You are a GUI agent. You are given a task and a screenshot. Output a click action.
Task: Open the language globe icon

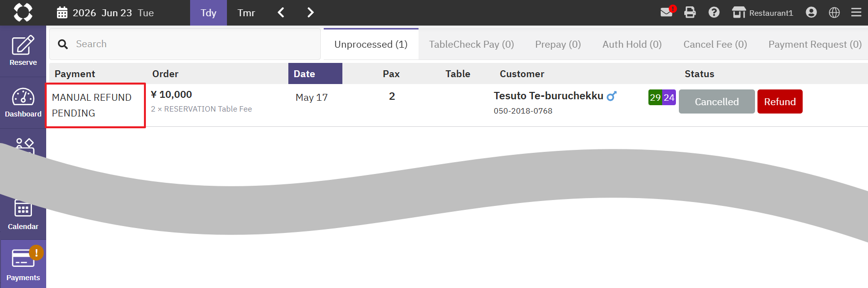(x=834, y=12)
